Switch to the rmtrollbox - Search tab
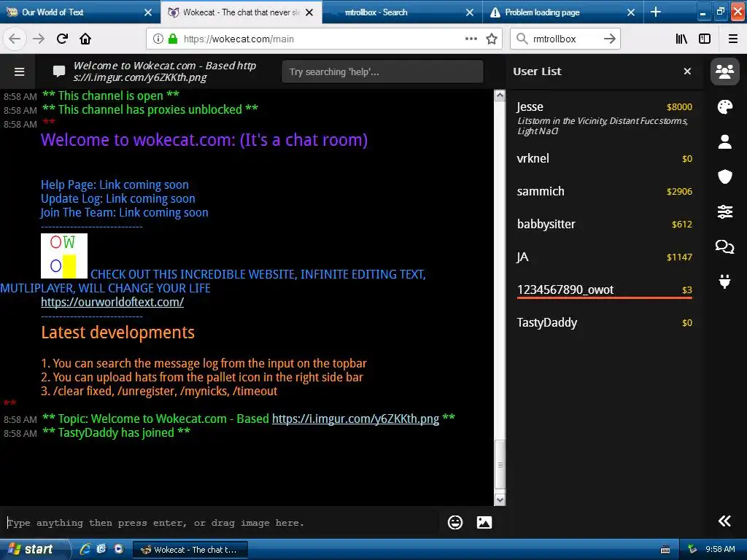Screen dimensions: 747x560 pos(395,12)
